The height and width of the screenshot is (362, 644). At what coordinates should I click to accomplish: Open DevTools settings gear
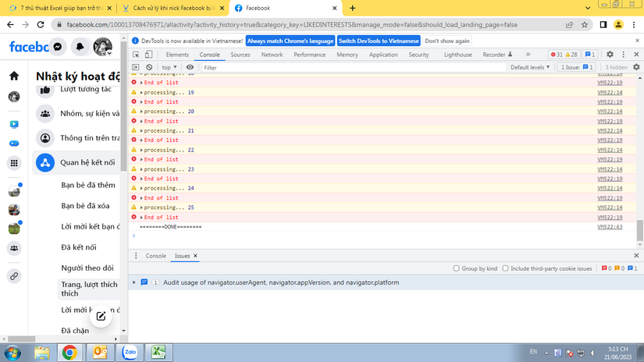(610, 55)
